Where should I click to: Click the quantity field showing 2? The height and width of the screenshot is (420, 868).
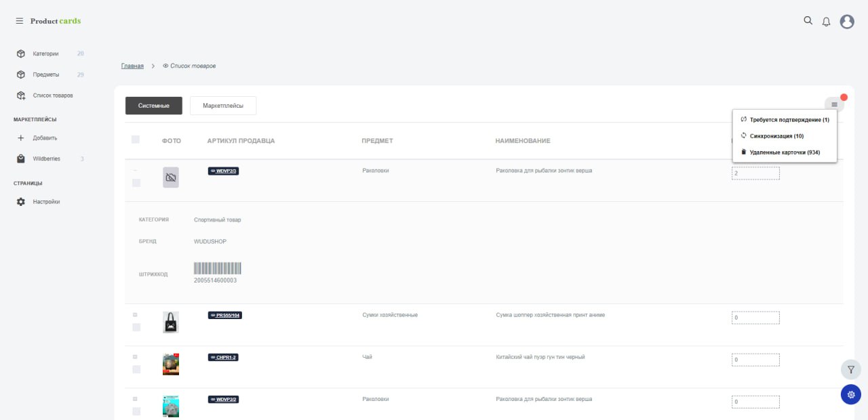(x=755, y=173)
